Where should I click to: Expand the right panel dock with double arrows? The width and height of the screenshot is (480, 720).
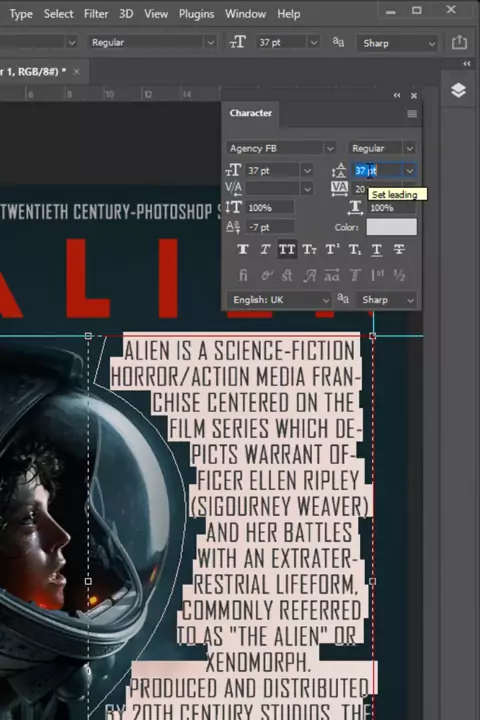[x=467, y=64]
